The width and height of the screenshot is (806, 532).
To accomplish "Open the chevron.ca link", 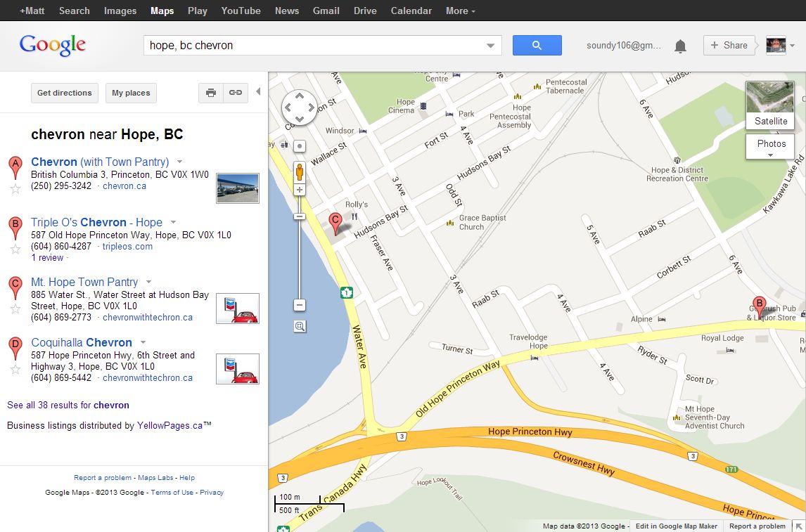I will click(124, 186).
